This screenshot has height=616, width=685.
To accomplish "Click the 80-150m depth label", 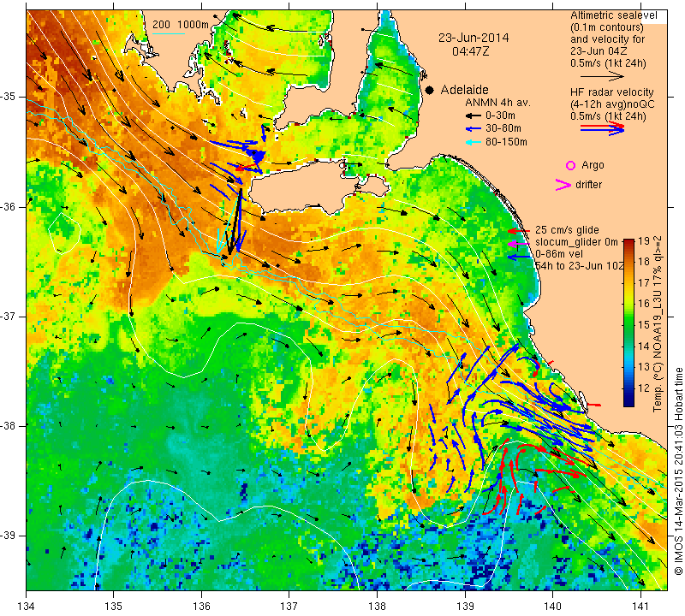I will [x=506, y=142].
